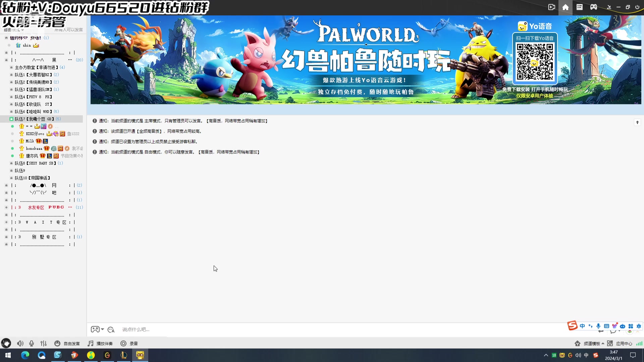Select user shin in channel list
The image size is (644, 362).
(x=27, y=45)
